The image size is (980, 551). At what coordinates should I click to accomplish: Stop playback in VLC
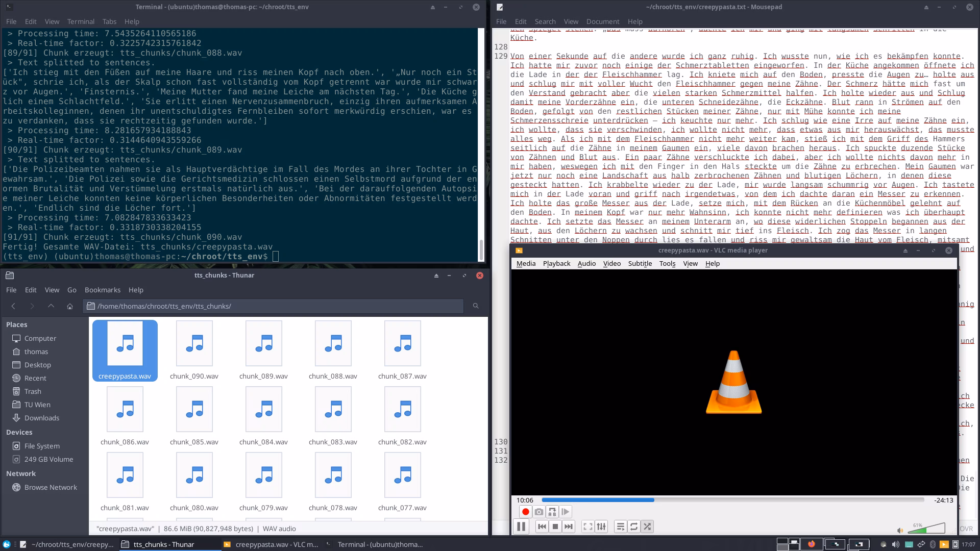[x=555, y=527]
